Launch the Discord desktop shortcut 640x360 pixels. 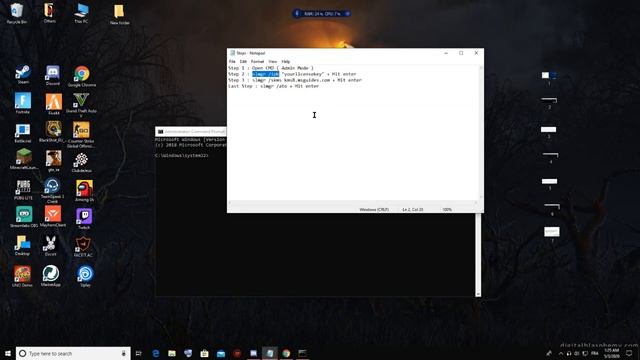click(x=53, y=76)
